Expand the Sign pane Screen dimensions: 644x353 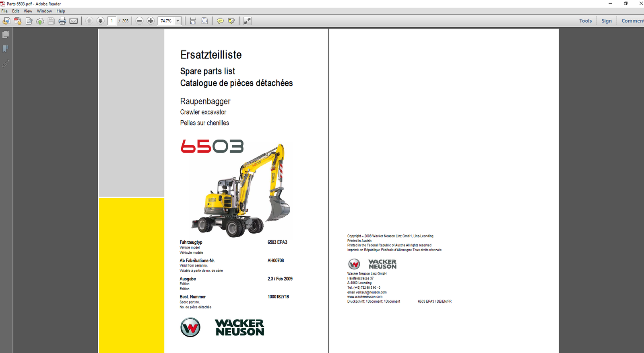[606, 21]
